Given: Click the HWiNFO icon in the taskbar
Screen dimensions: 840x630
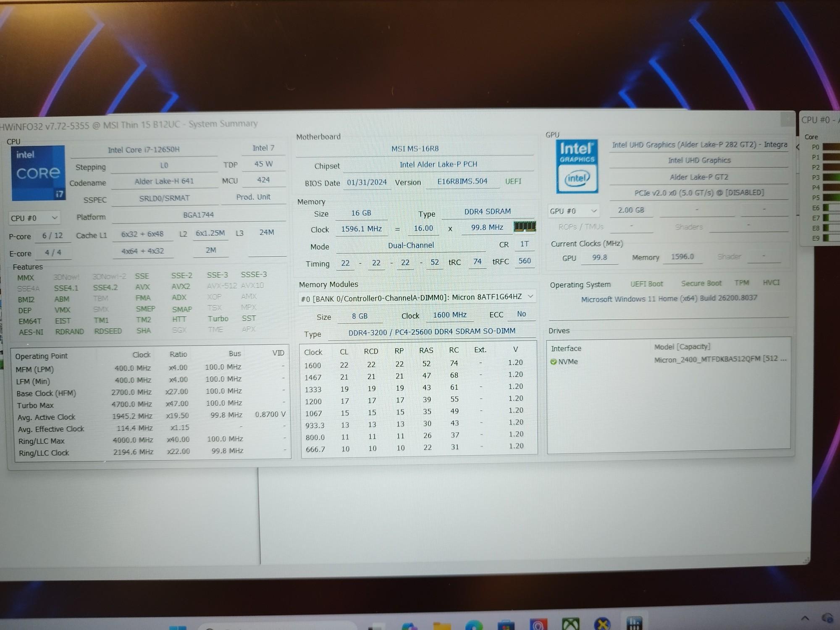Looking at the screenshot, I should pos(634,624).
